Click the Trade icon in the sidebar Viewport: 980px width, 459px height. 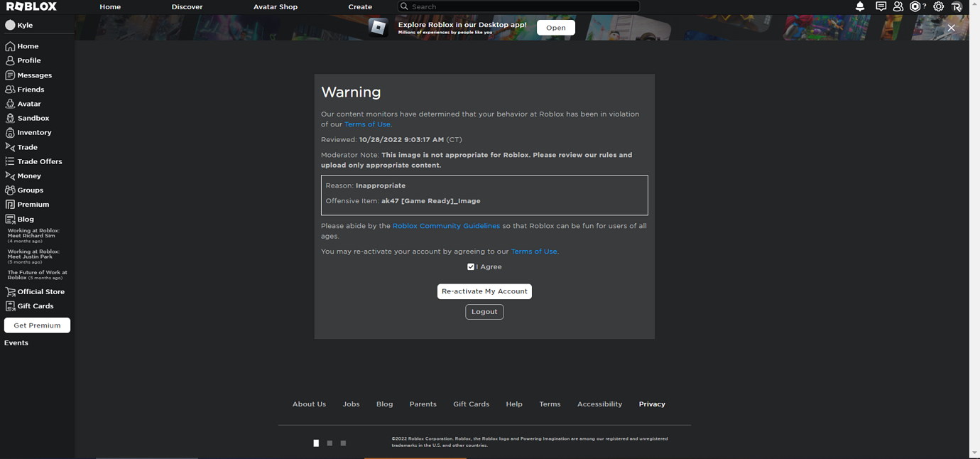10,147
